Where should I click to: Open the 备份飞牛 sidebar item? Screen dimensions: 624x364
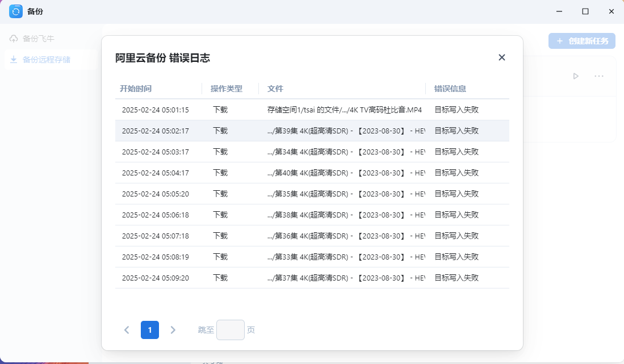click(51, 39)
